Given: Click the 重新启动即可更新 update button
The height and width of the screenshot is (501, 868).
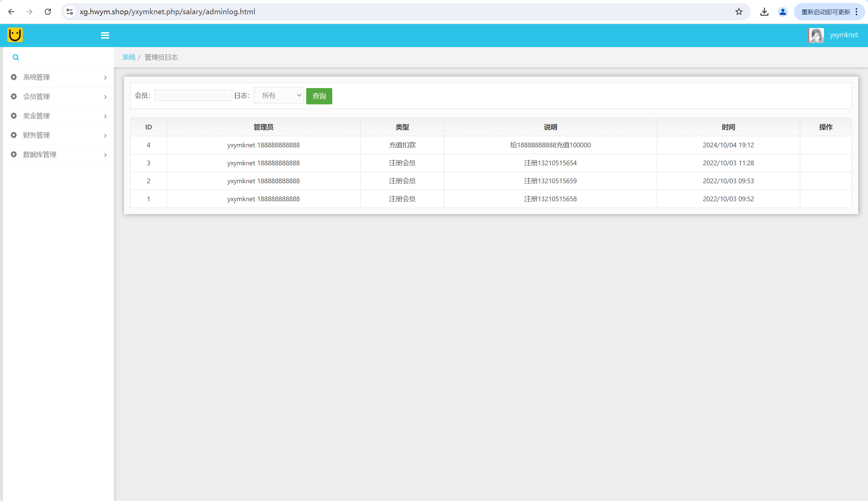Looking at the screenshot, I should coord(826,12).
